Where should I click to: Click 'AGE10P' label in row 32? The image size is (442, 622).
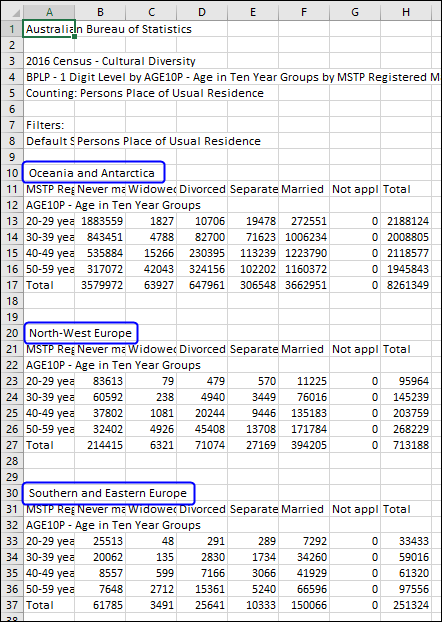tap(49, 525)
